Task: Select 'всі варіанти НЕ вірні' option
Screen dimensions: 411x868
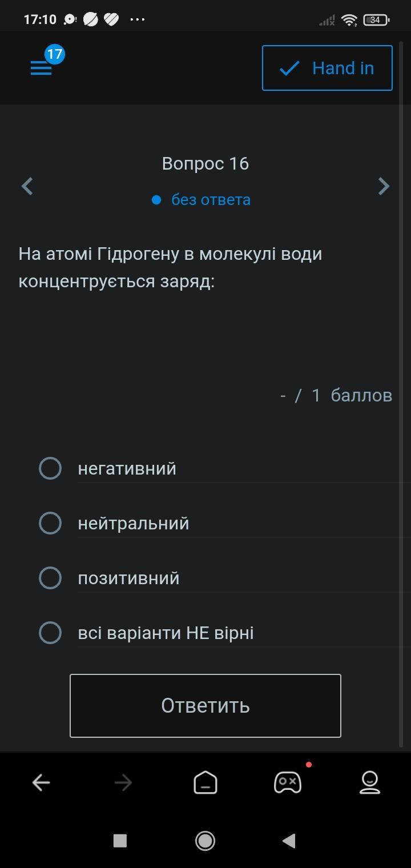Action: tap(50, 633)
